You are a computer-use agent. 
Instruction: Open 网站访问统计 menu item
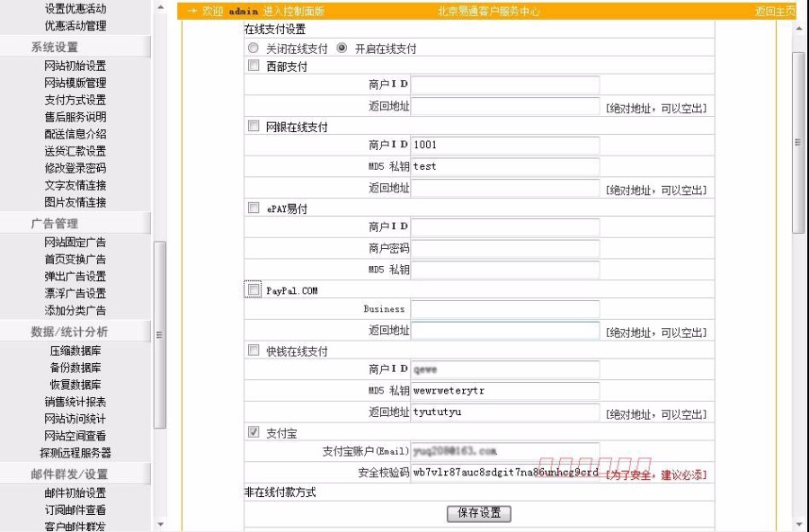tap(76, 419)
